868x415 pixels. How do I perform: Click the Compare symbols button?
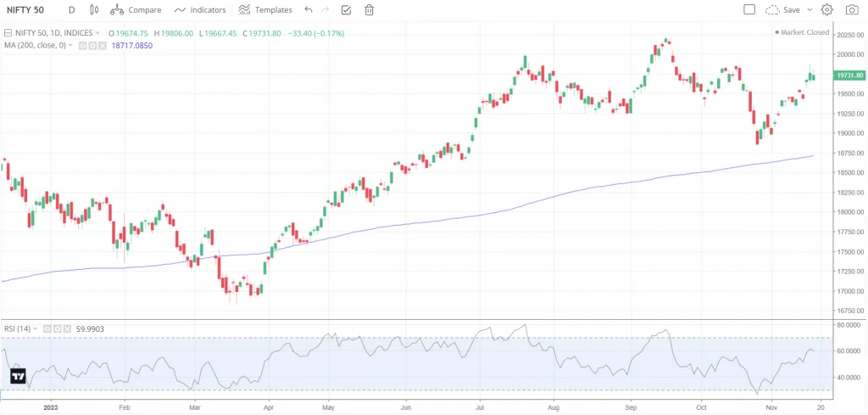136,9
